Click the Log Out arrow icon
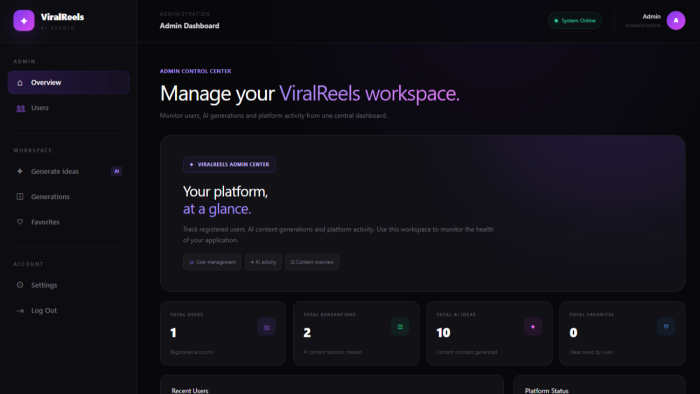Screen dimensions: 700x394 click(20, 311)
